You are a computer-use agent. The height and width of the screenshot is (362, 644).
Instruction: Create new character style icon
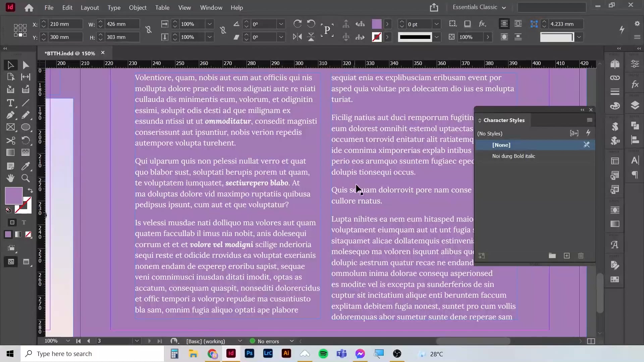(567, 256)
